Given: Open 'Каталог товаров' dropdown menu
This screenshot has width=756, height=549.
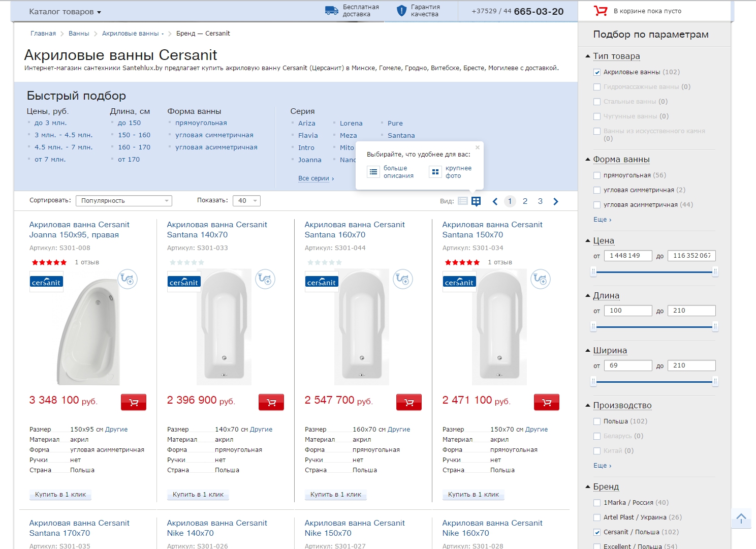Looking at the screenshot, I should pyautogui.click(x=65, y=12).
